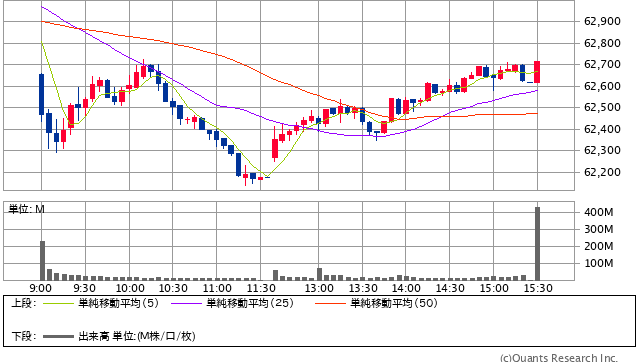Select the 単純移動平均(50) legend label
The width and height of the screenshot is (638, 362).
[x=394, y=303]
